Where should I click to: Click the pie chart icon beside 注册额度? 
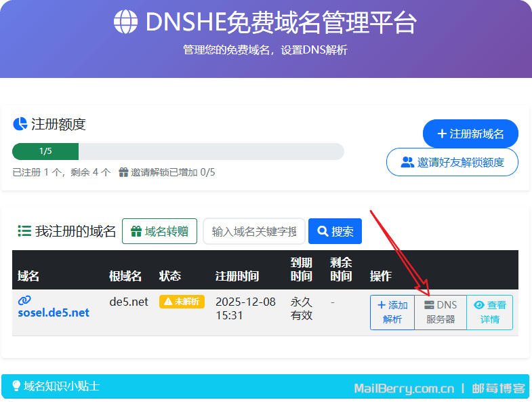click(20, 124)
